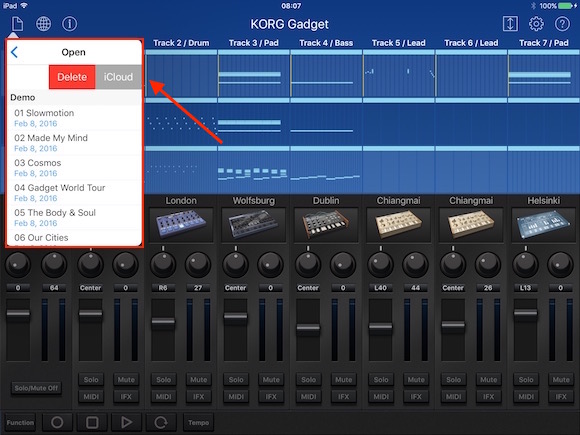
Task: Open the file document icon menu
Action: click(x=17, y=24)
